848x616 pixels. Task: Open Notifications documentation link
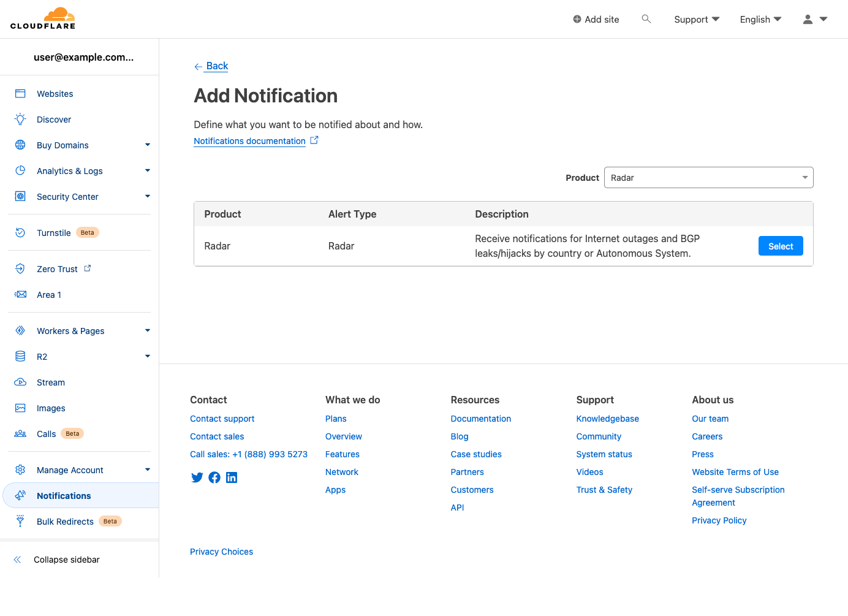click(249, 141)
